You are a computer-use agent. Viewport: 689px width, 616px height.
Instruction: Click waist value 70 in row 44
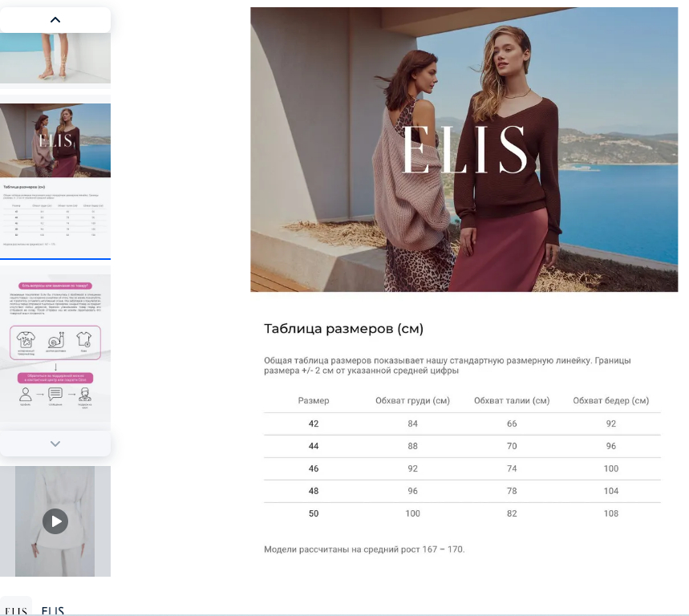click(512, 446)
